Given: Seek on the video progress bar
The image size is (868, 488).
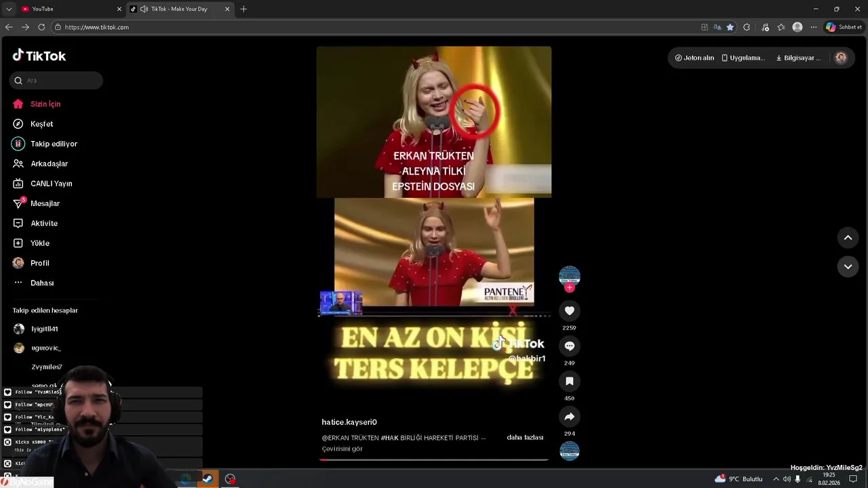Looking at the screenshot, I should [434, 460].
